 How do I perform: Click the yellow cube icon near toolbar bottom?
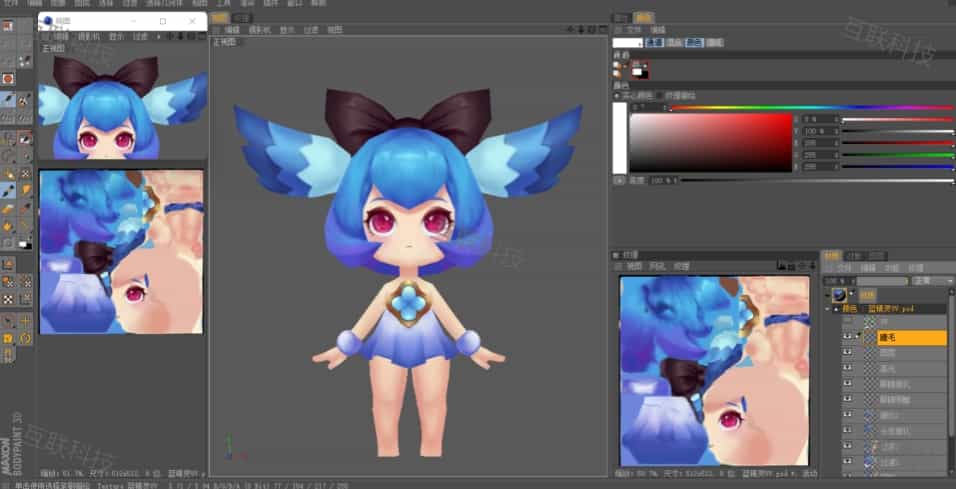[8, 338]
